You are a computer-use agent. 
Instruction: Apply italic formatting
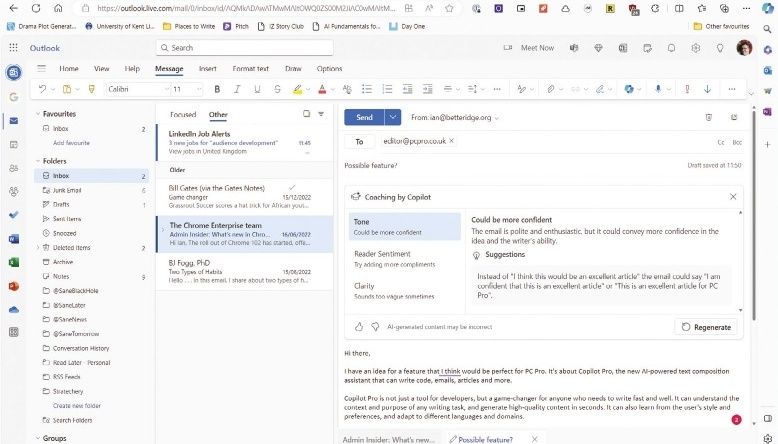point(237,89)
